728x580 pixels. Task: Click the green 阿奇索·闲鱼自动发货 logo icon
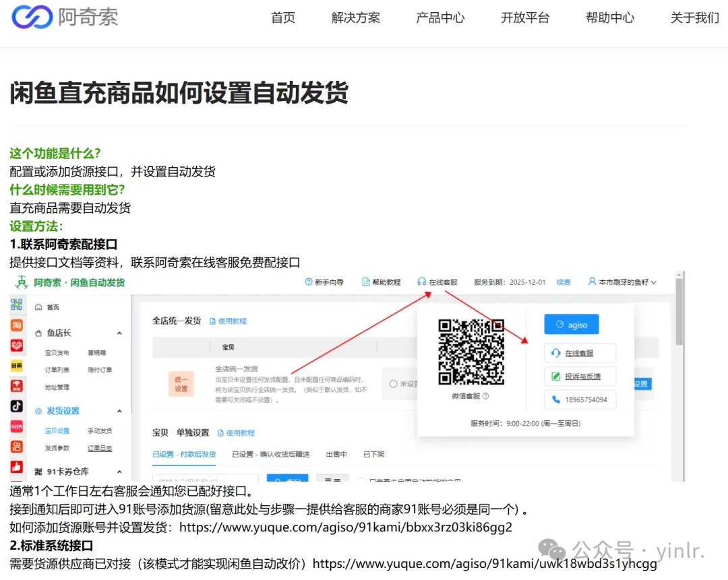[22, 282]
